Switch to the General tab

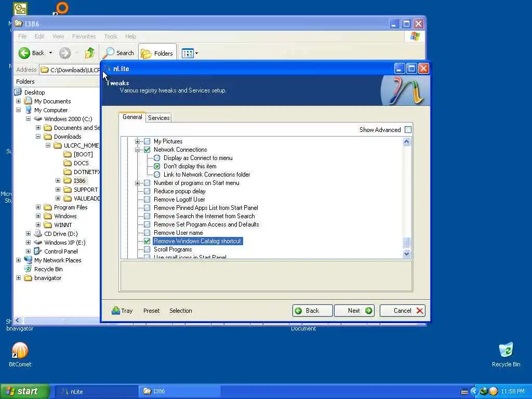pyautogui.click(x=132, y=117)
